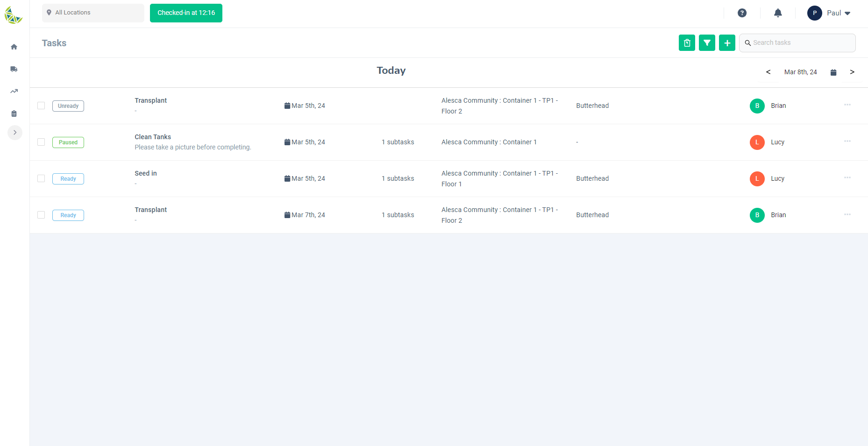Open more options for Clean Tanks row
Viewport: 868px width, 446px height.
(x=847, y=141)
